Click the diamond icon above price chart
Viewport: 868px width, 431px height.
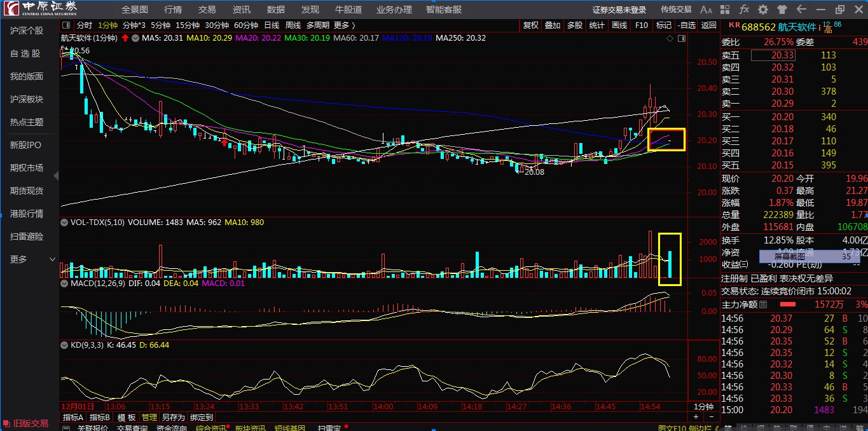click(x=670, y=39)
